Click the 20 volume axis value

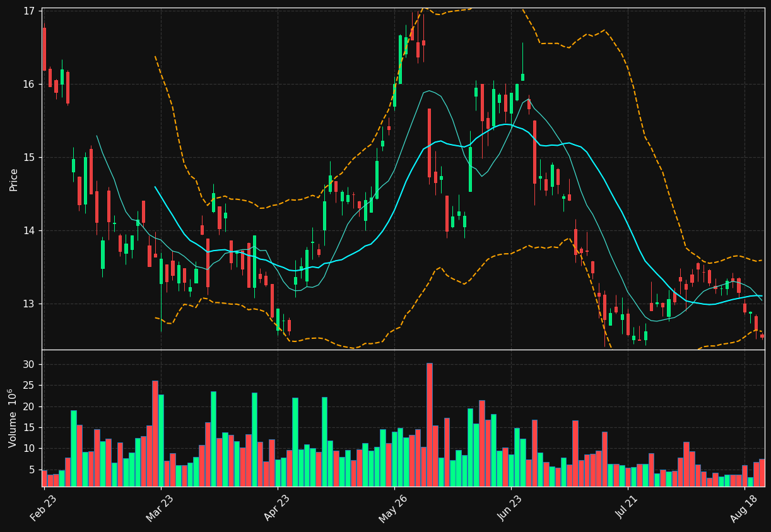(x=29, y=406)
